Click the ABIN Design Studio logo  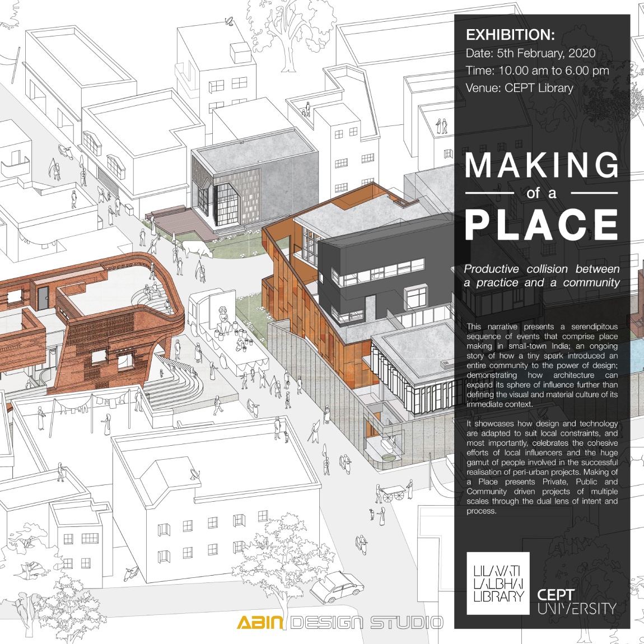[339, 622]
